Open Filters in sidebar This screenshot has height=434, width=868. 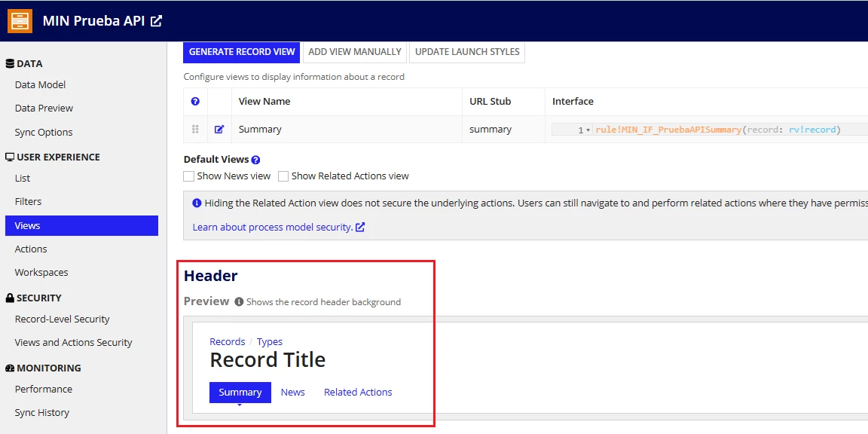pos(28,201)
